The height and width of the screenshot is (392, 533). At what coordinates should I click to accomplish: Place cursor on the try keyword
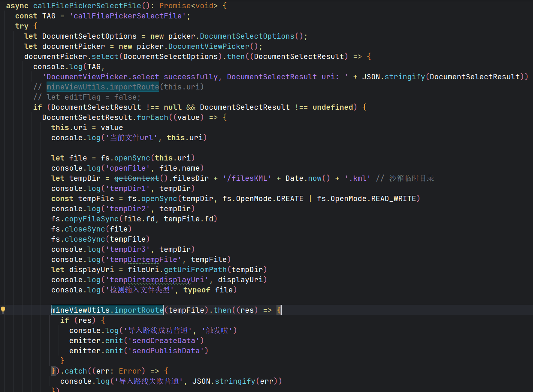21,26
